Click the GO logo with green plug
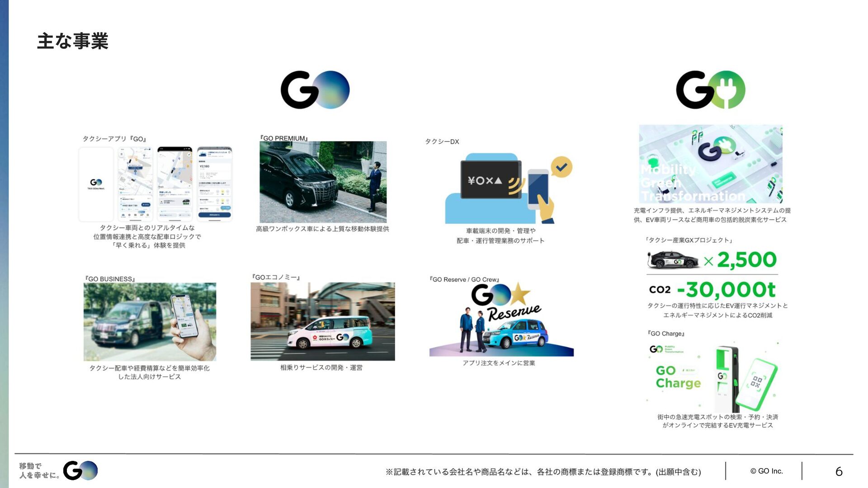This screenshot has height=488, width=868. point(710,89)
